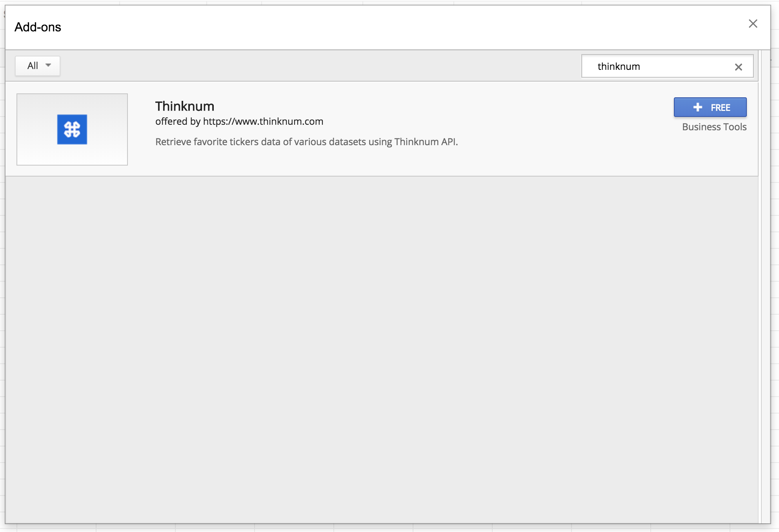Click the arrow beside the All filter

[48, 66]
